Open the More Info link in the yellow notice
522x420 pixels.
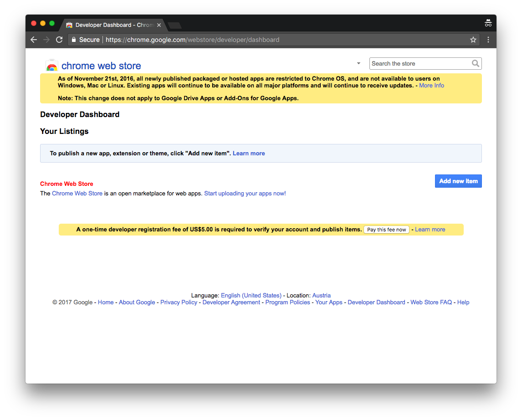[431, 86]
